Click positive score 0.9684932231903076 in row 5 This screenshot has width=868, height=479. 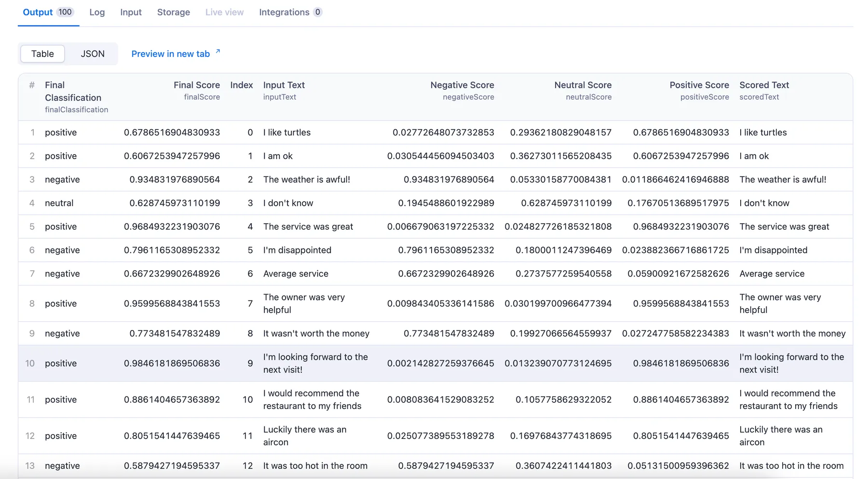(681, 227)
